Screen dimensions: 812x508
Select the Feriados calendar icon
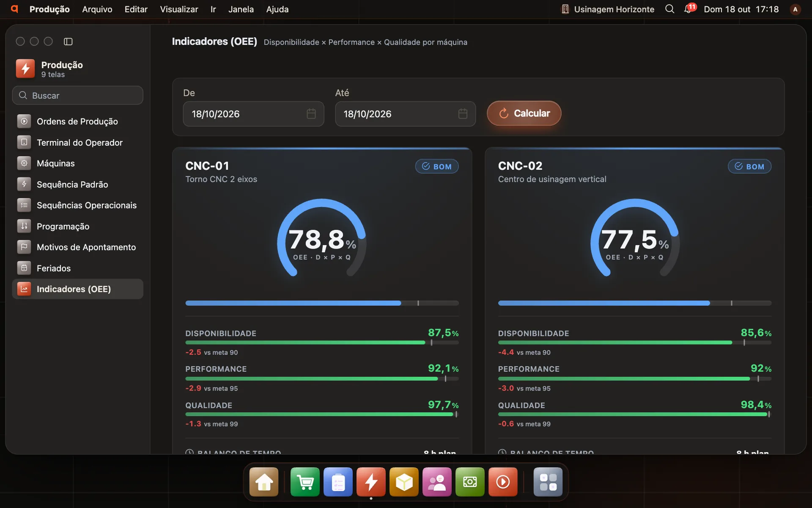[x=24, y=268]
